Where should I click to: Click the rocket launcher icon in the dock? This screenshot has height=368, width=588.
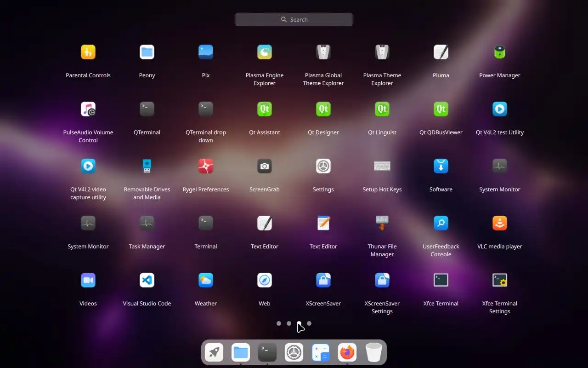[214, 353]
